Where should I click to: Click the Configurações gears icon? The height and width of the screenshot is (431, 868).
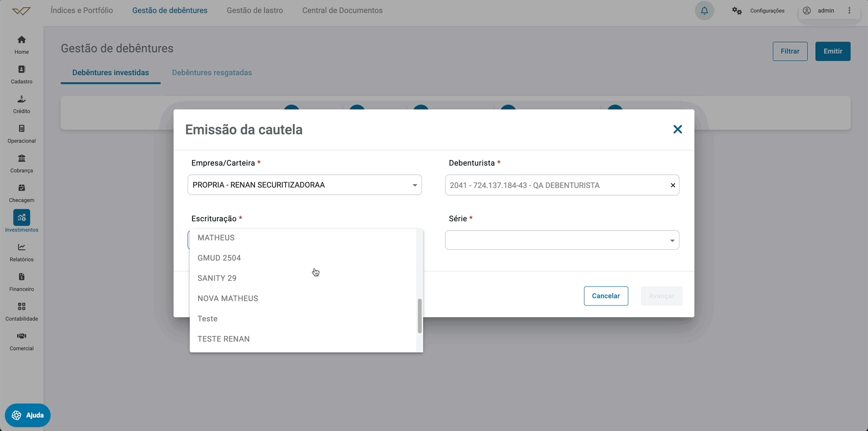pyautogui.click(x=737, y=11)
